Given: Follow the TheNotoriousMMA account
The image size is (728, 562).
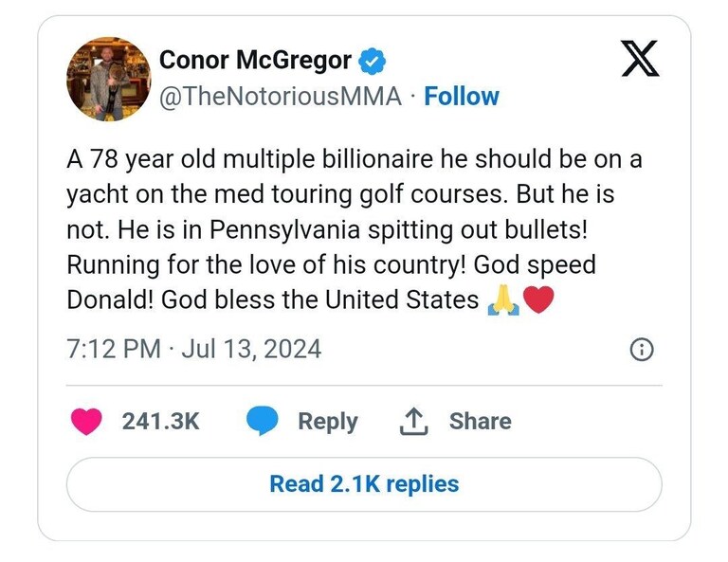Looking at the screenshot, I should pos(462,97).
